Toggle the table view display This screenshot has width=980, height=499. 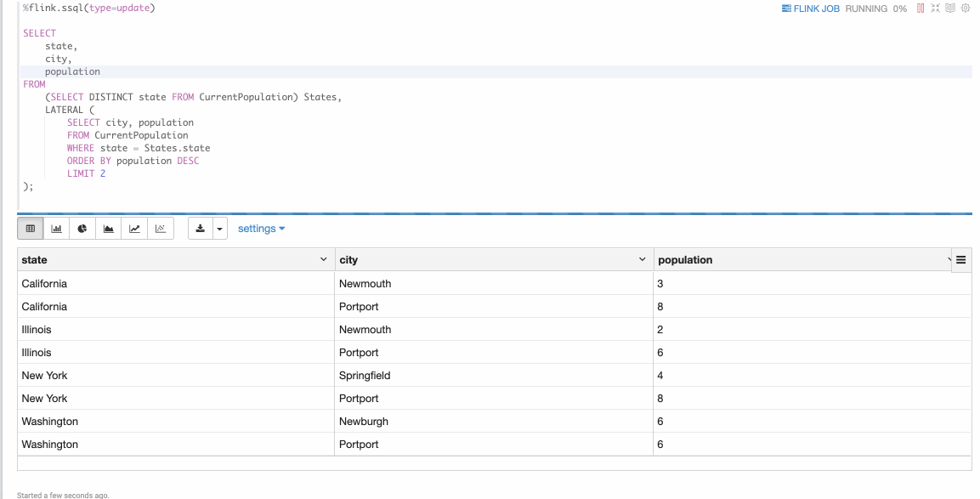click(31, 228)
